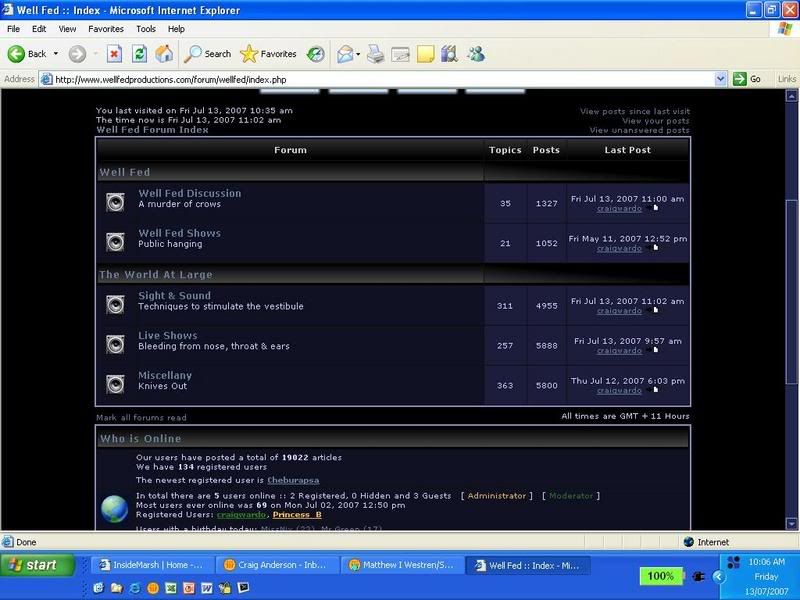The width and height of the screenshot is (800, 600).
Task: Switch to Craig Anderson Inbox taskbar window
Action: [276, 565]
